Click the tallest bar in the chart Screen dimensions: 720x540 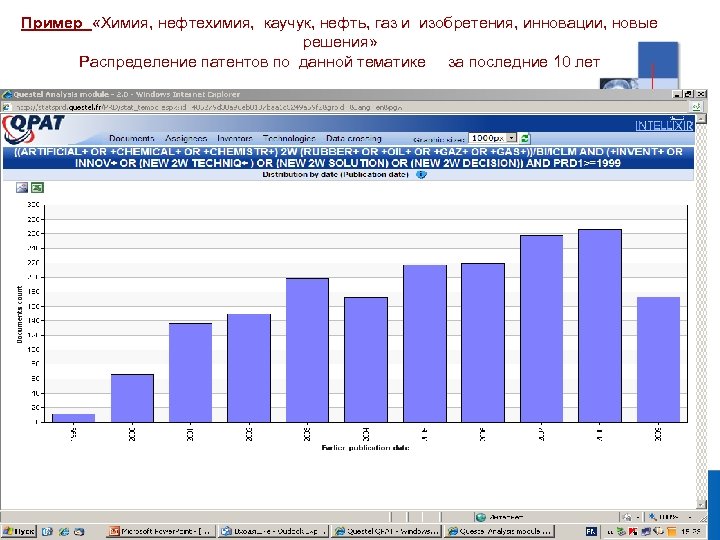pyautogui.click(x=600, y=326)
